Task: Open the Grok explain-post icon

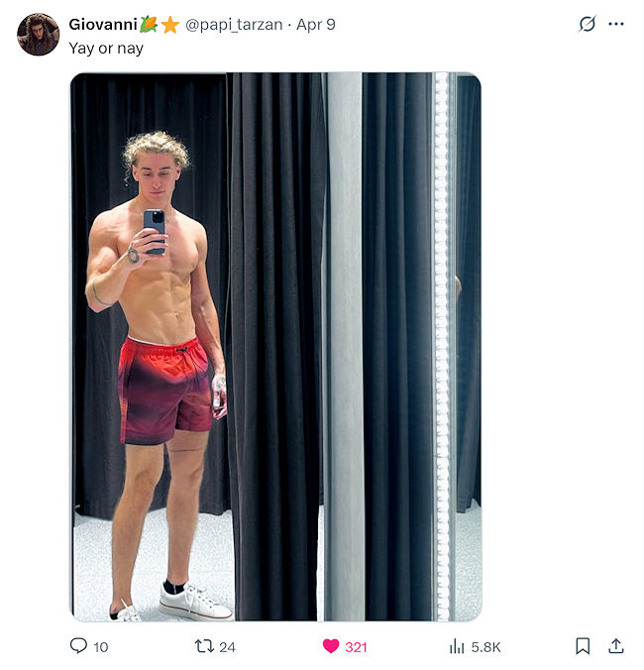Action: tap(588, 24)
